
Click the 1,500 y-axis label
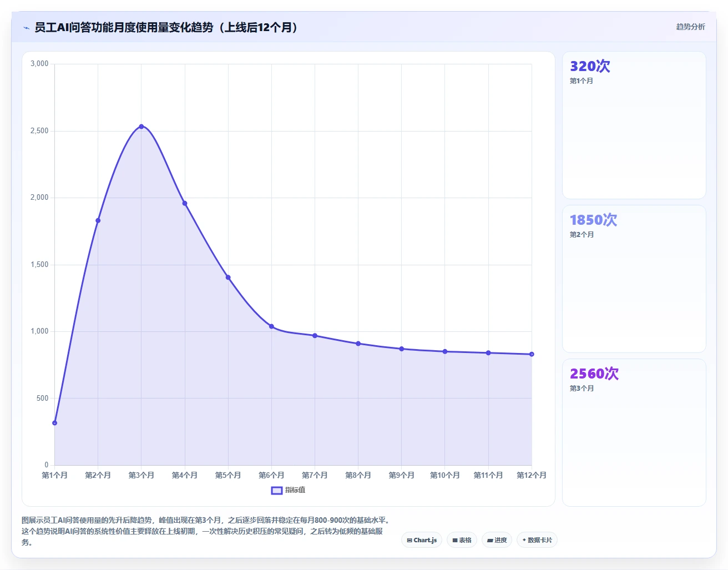(x=39, y=265)
